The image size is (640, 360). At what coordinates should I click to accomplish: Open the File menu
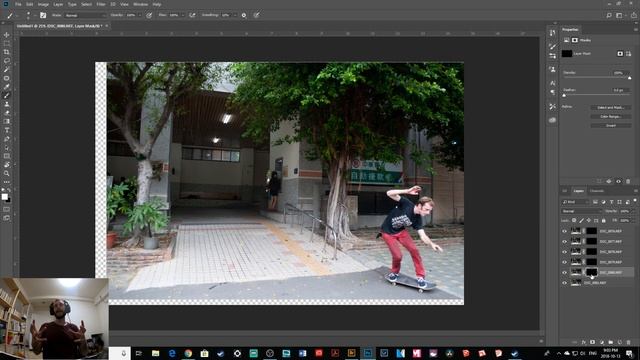[x=18, y=4]
